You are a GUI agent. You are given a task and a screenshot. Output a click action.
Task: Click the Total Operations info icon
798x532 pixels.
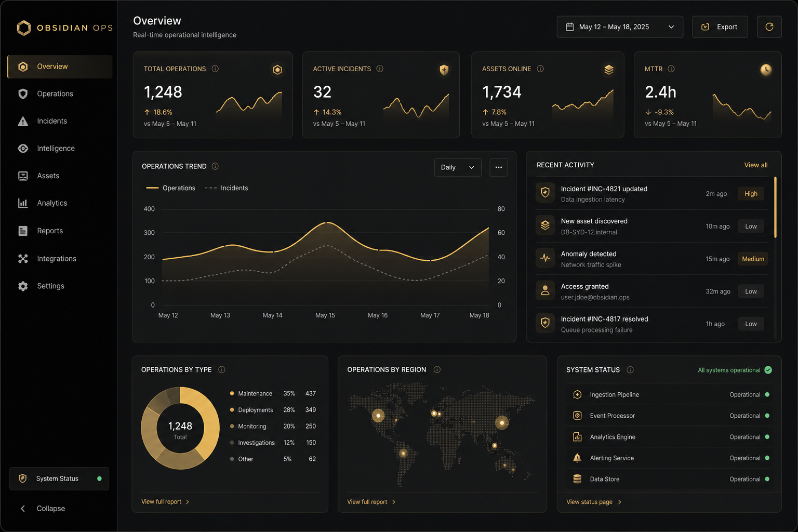215,69
